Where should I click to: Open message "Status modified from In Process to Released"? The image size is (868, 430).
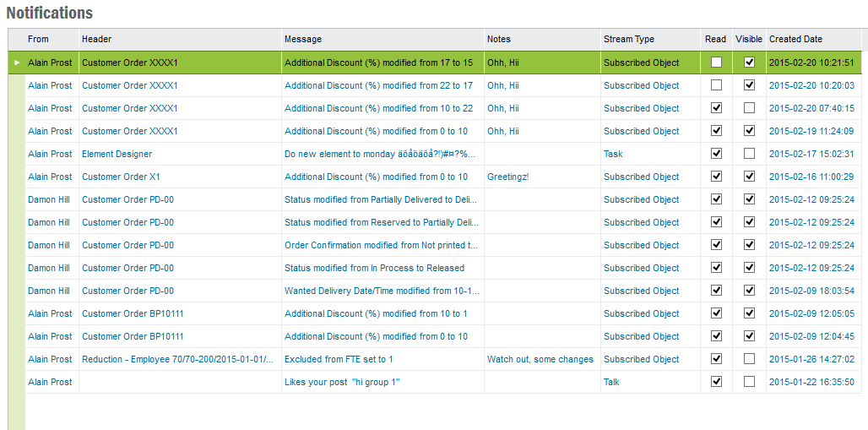374,268
